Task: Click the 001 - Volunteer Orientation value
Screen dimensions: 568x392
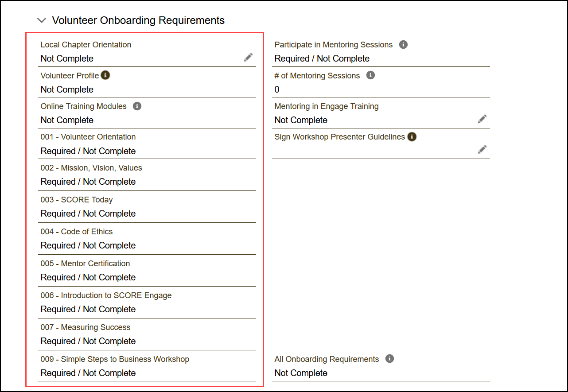Action: point(88,151)
